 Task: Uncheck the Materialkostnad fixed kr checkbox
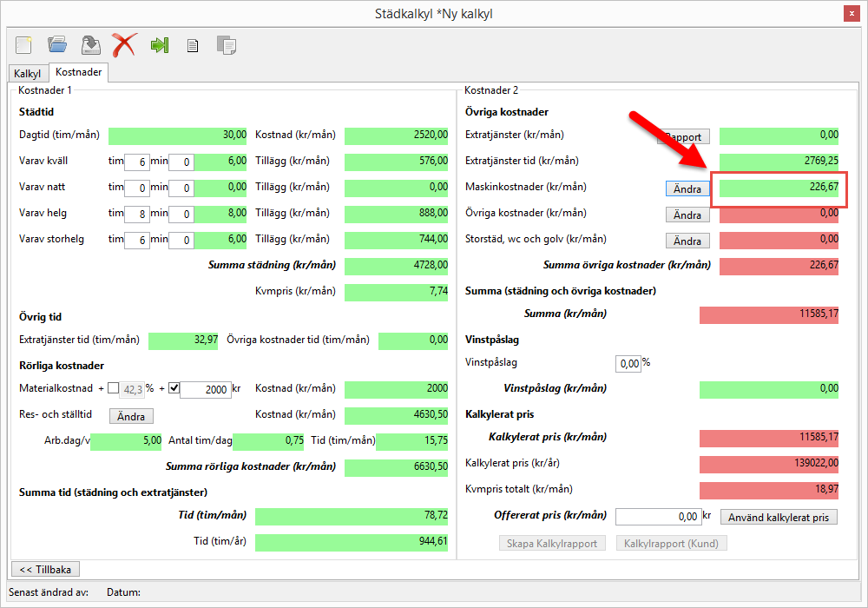pyautogui.click(x=174, y=388)
